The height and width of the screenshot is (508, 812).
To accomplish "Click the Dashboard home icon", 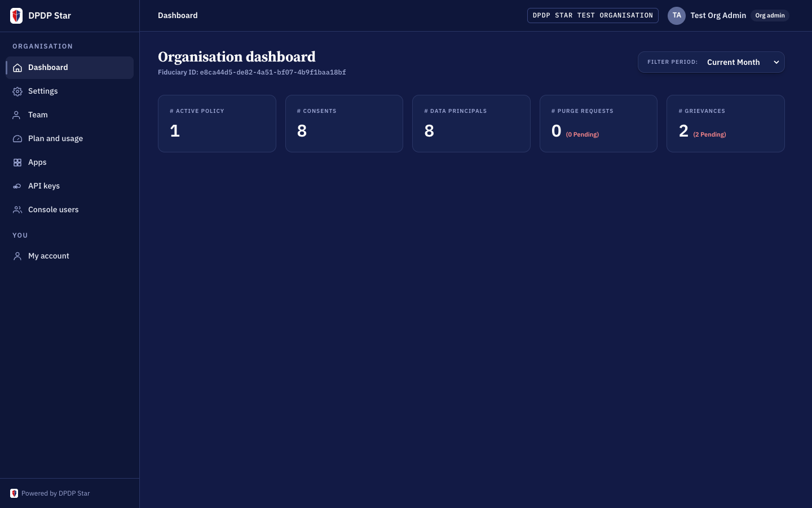I will click(x=17, y=68).
